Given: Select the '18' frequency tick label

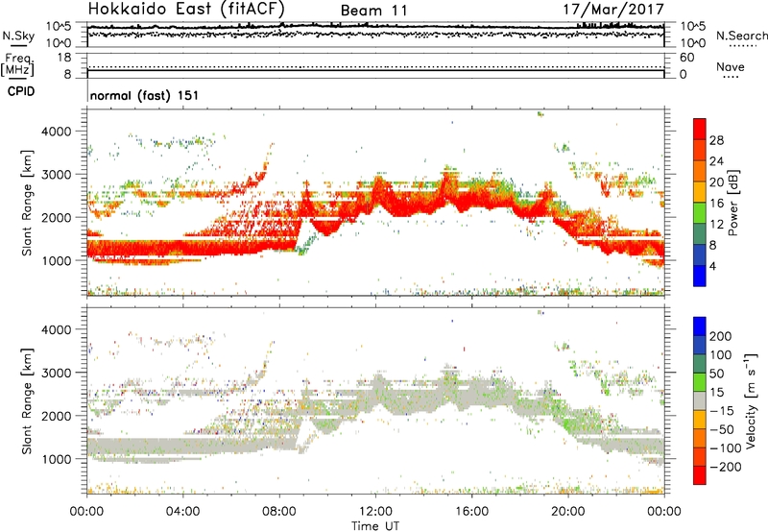Looking at the screenshot, I should point(64,58).
